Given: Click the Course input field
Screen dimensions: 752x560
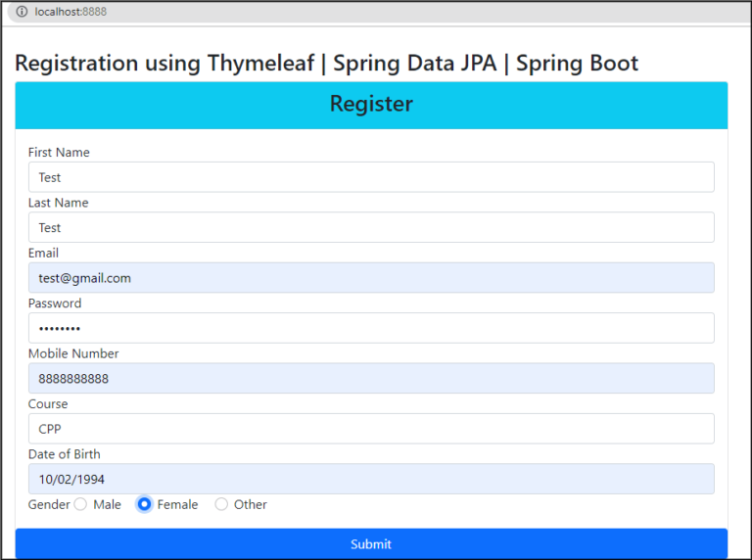Looking at the screenshot, I should point(371,429).
